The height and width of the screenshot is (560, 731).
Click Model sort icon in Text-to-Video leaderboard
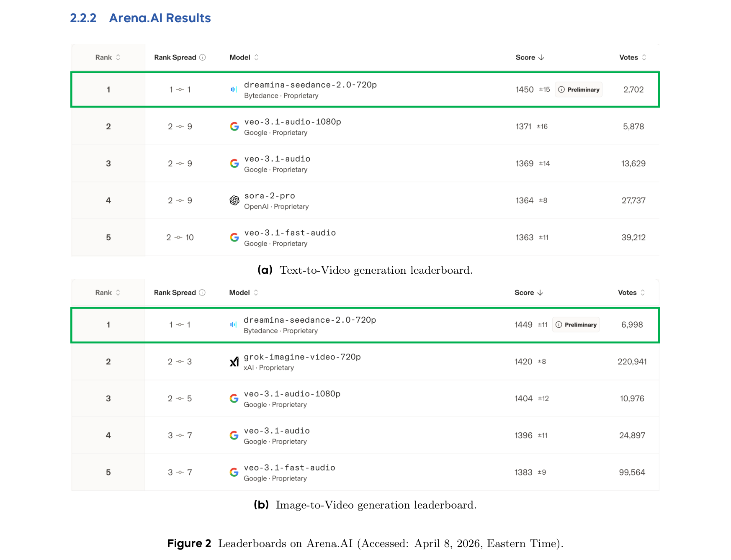click(256, 57)
